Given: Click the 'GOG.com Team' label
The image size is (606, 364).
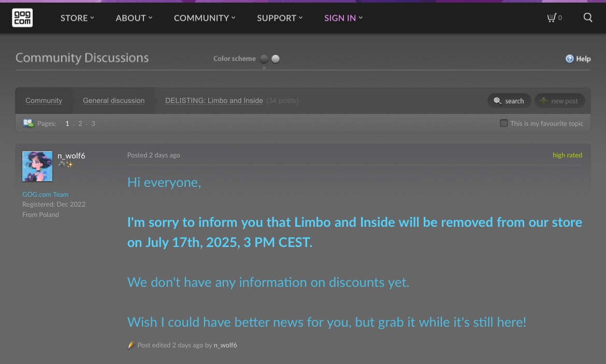Looking at the screenshot, I should (45, 194).
